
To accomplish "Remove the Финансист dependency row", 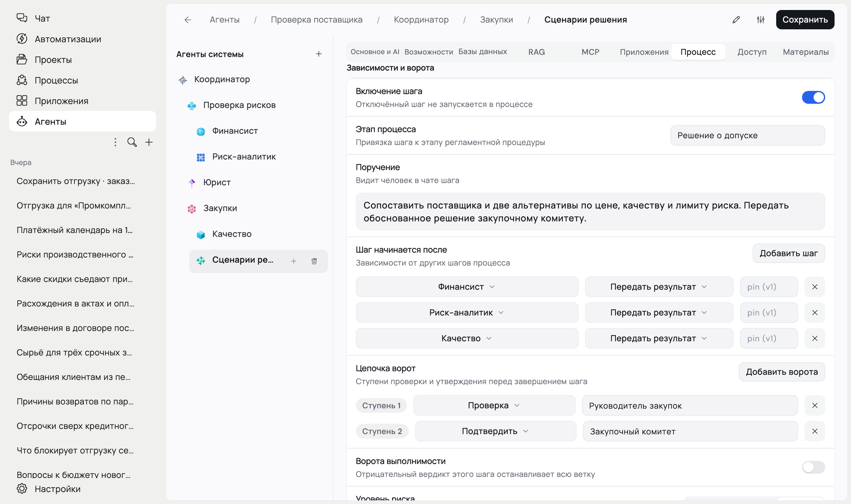I will 815,287.
